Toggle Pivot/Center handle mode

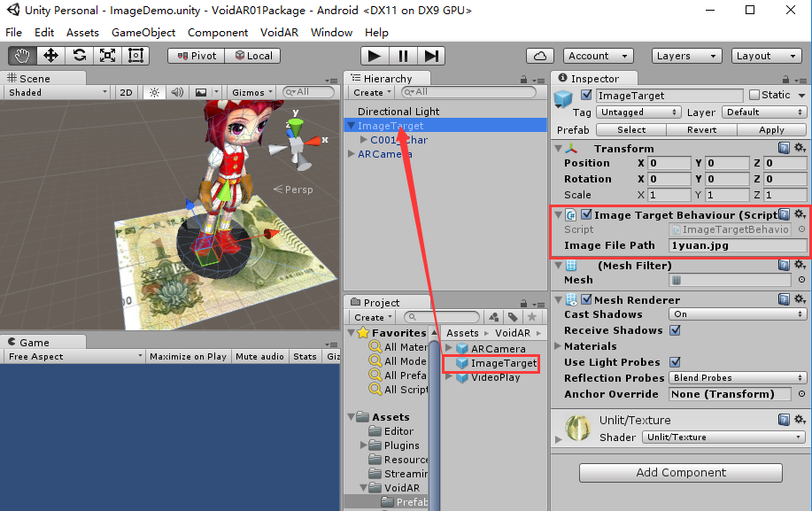coord(197,56)
